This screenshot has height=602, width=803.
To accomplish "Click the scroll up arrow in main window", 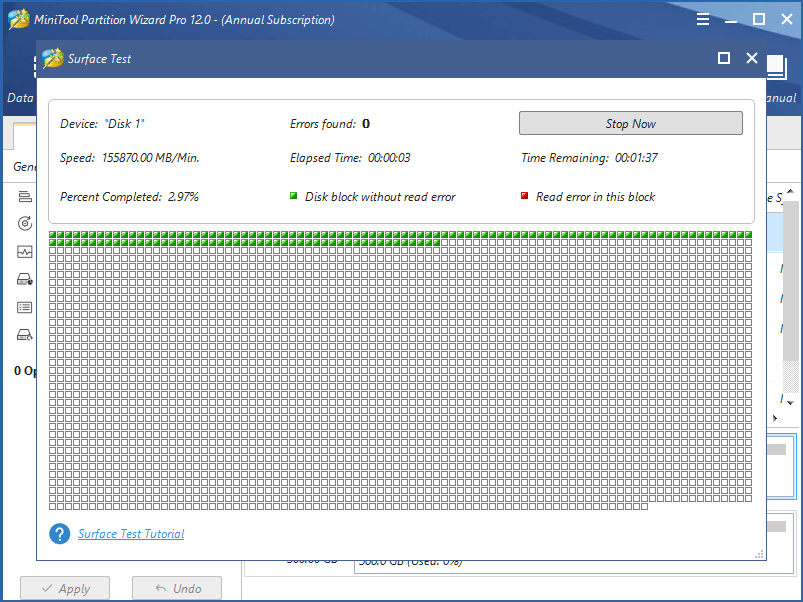I will [790, 191].
